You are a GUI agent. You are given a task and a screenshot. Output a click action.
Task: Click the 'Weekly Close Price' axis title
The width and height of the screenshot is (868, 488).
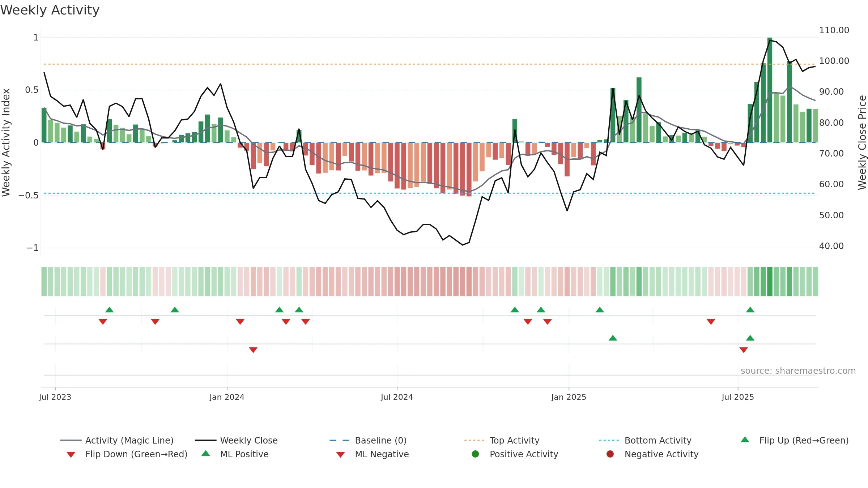(x=862, y=142)
